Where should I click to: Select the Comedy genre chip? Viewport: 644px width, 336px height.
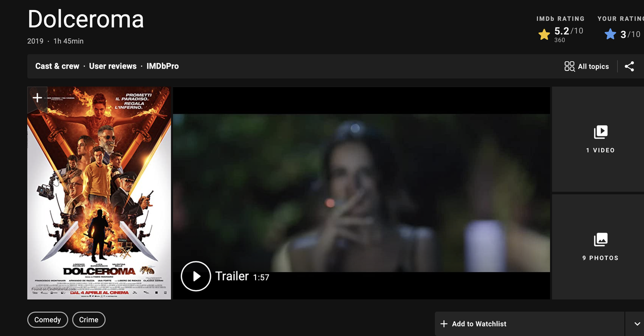coord(48,320)
